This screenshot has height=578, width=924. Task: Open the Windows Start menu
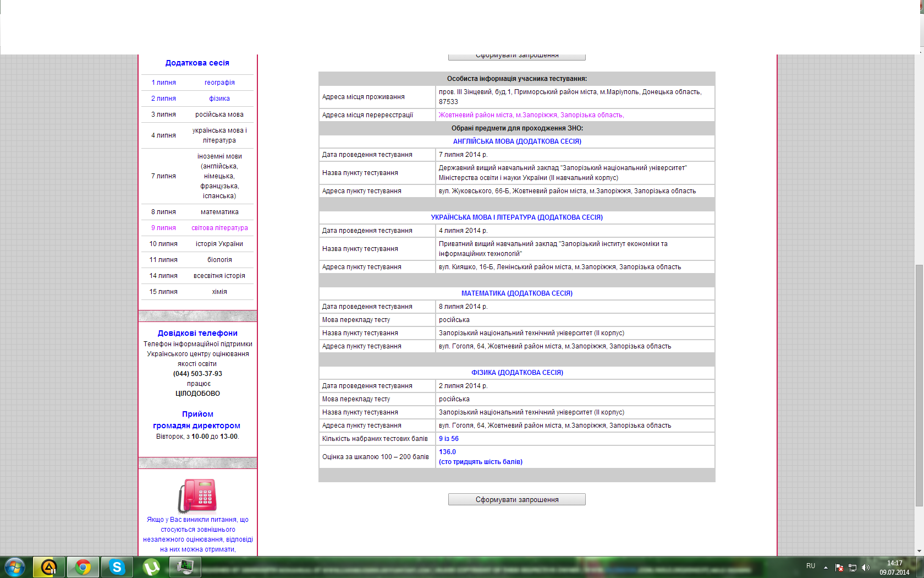pos(15,567)
